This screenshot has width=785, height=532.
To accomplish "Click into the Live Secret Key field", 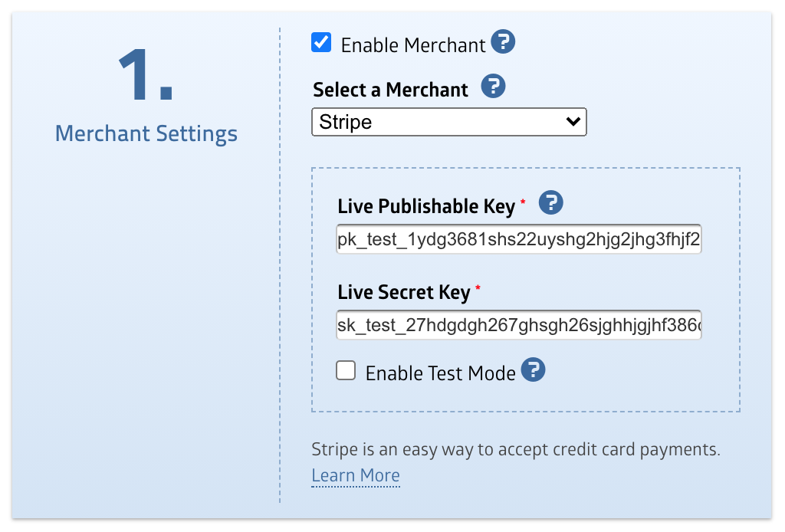I will click(518, 326).
